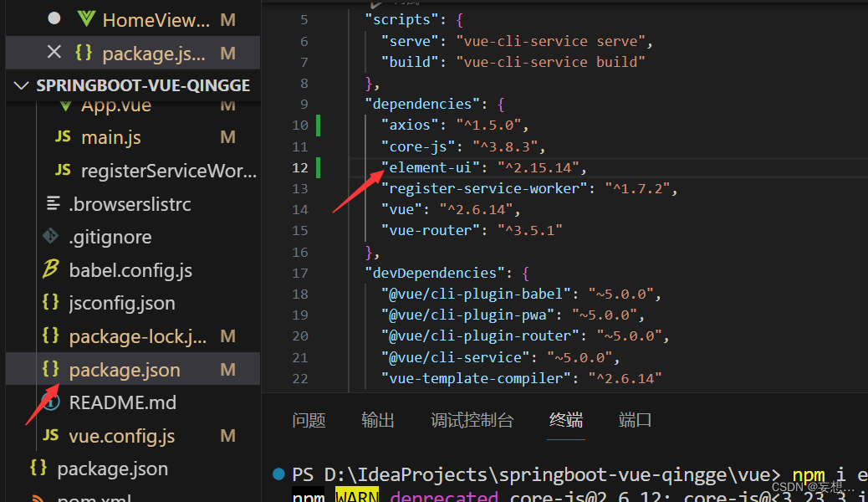Open App.vue in the file tree
The height and width of the screenshot is (502, 868).
(116, 105)
